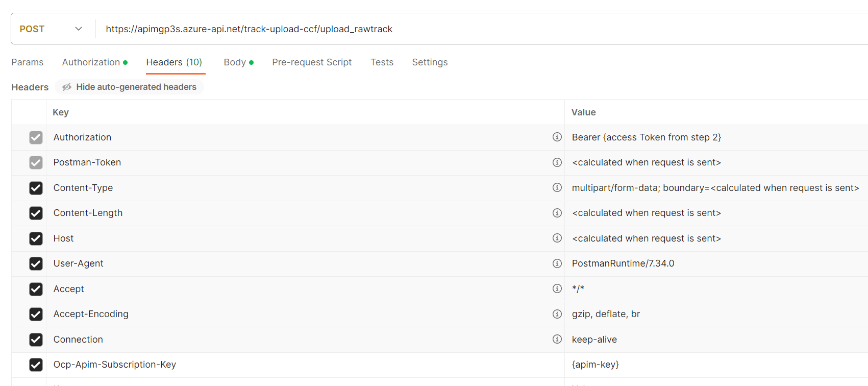Uncheck the Content-Type header checkbox
This screenshot has height=386, width=868.
coord(36,188)
